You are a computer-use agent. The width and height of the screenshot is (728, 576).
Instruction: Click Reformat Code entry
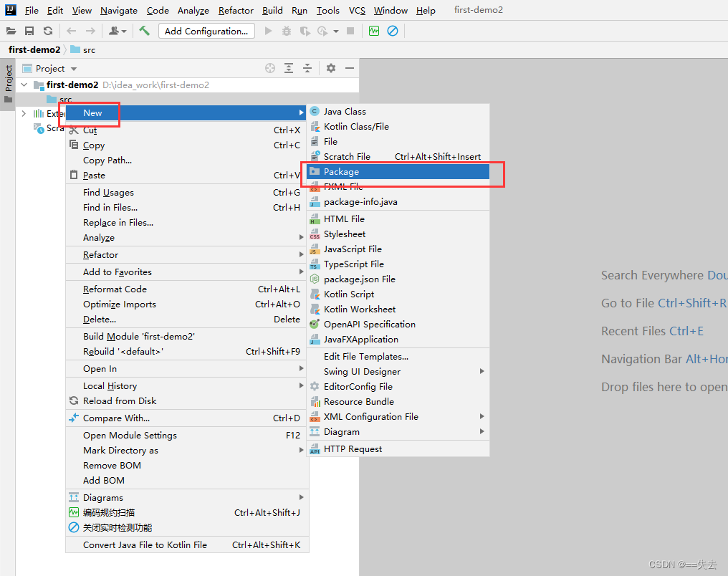(x=186, y=289)
